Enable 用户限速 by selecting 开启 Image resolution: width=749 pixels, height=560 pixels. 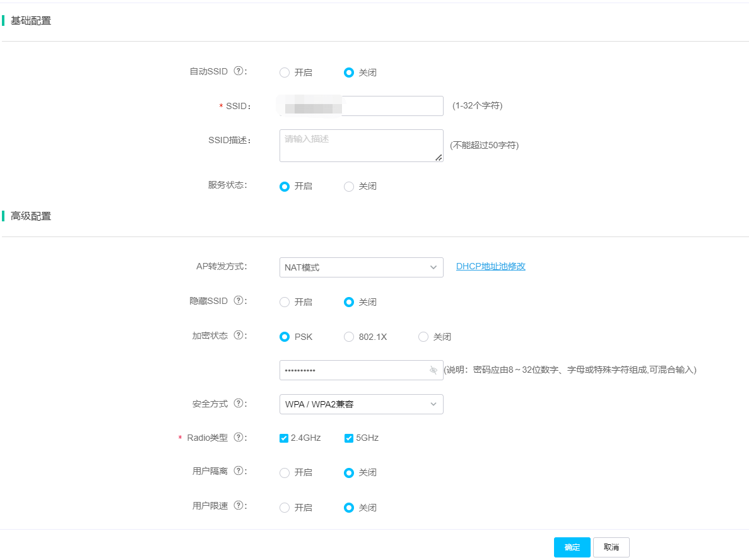[x=285, y=508]
